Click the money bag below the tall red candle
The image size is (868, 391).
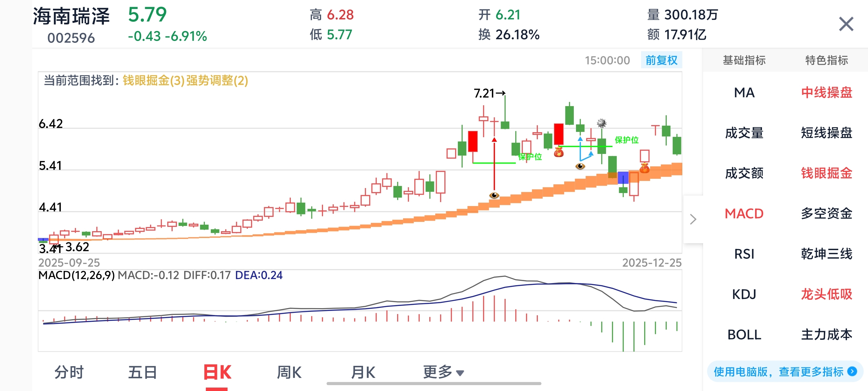coord(559,152)
